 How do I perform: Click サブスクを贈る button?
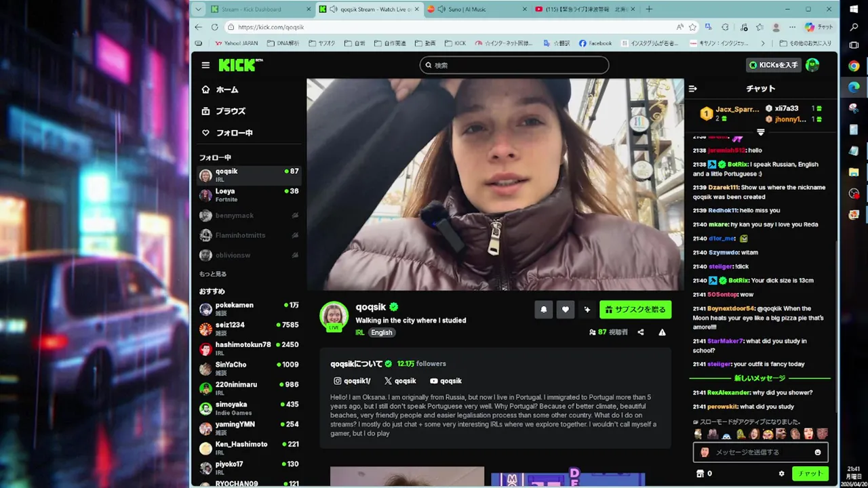pos(635,310)
